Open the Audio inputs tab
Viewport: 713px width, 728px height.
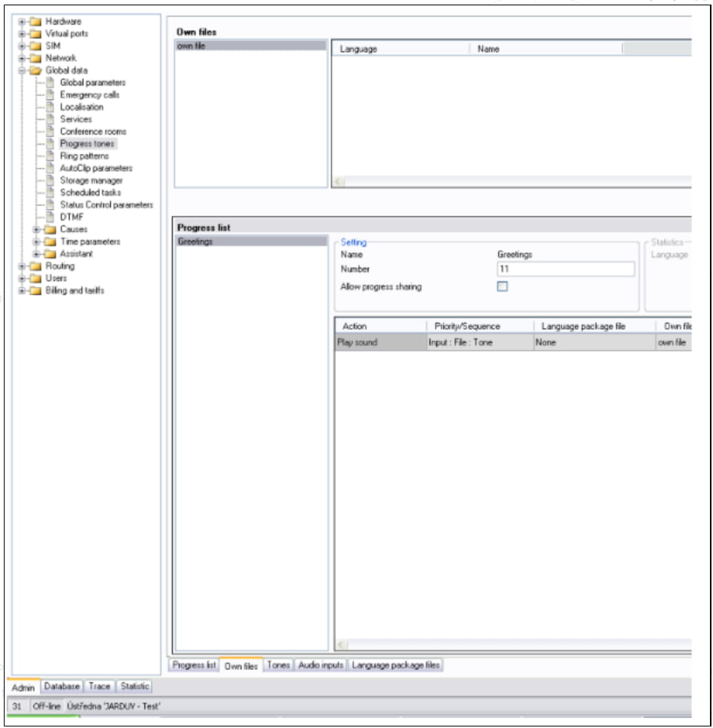point(321,665)
